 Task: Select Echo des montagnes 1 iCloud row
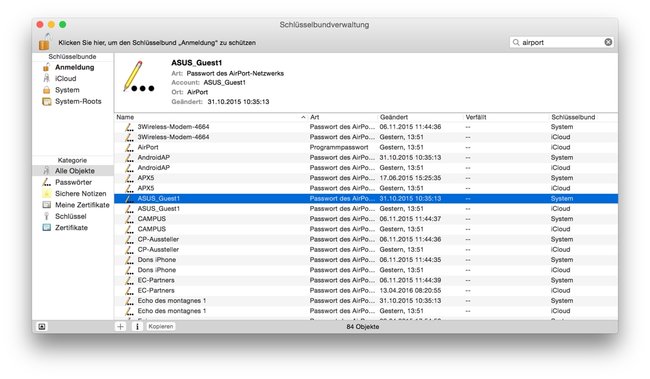(366, 311)
